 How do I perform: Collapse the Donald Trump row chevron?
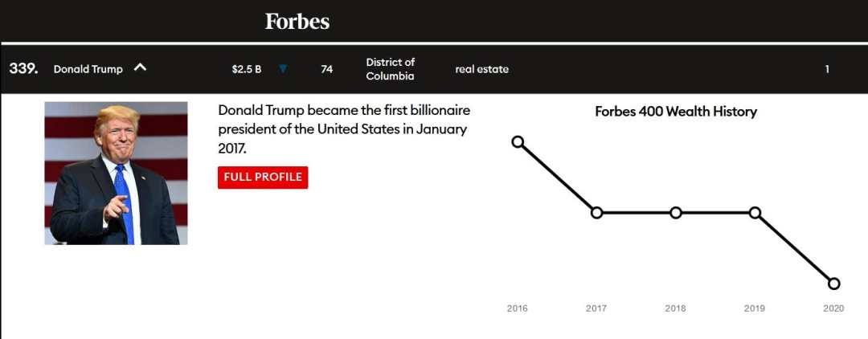click(x=140, y=68)
